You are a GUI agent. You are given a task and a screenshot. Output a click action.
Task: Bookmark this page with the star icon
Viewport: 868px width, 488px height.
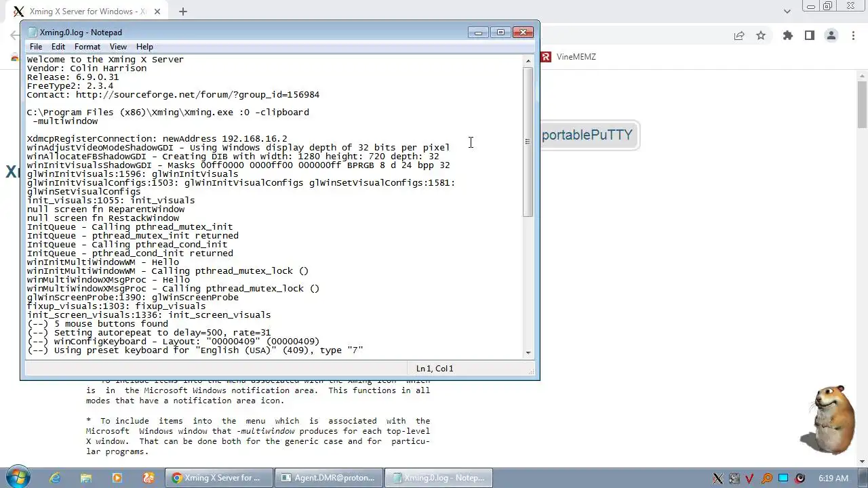(x=761, y=36)
